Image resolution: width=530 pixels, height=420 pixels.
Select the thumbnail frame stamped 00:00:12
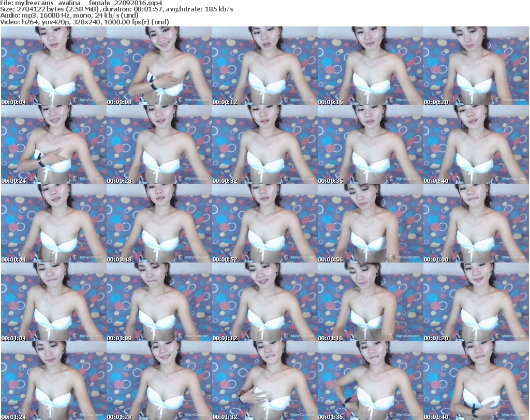click(264, 66)
